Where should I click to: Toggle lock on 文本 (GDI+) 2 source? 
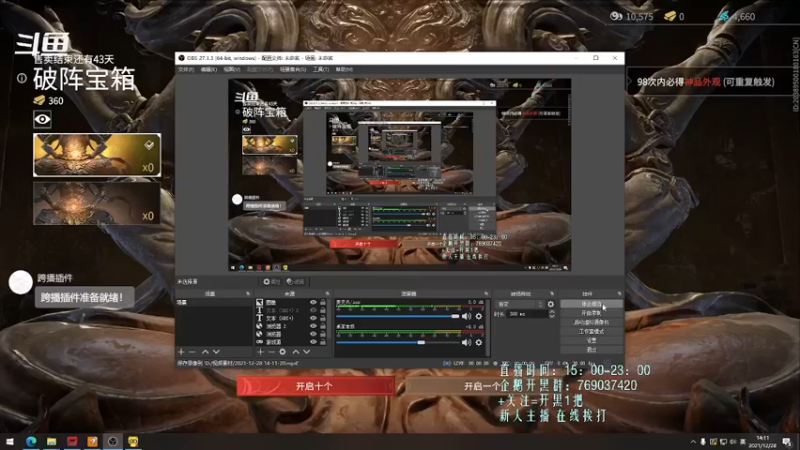tap(322, 310)
